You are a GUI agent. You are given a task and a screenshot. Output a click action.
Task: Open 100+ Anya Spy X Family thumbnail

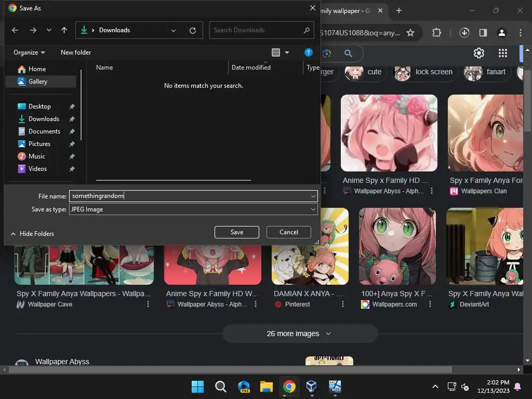pyautogui.click(x=397, y=246)
